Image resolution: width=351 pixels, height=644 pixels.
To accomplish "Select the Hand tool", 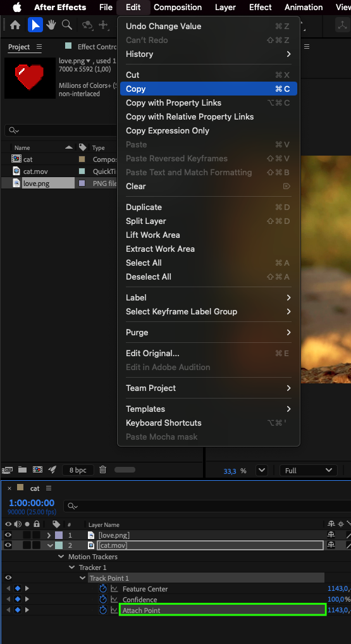I will coord(51,25).
